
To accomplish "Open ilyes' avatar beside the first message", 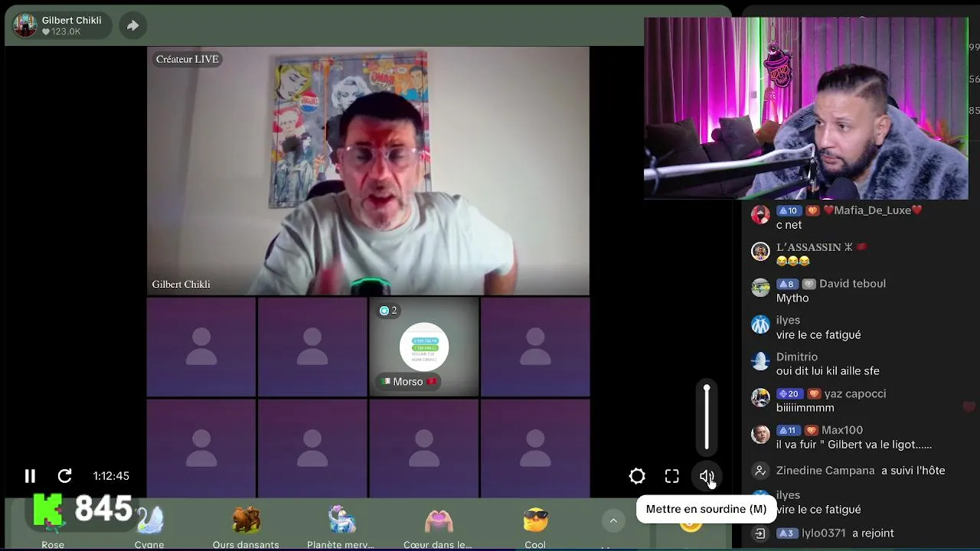I will coord(760,324).
